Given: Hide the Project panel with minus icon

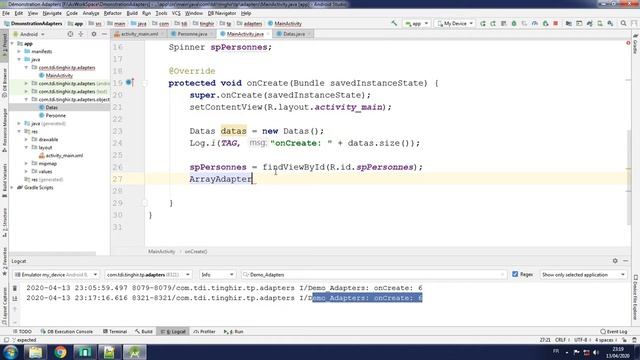Looking at the screenshot, I should pyautogui.click(x=104, y=34).
